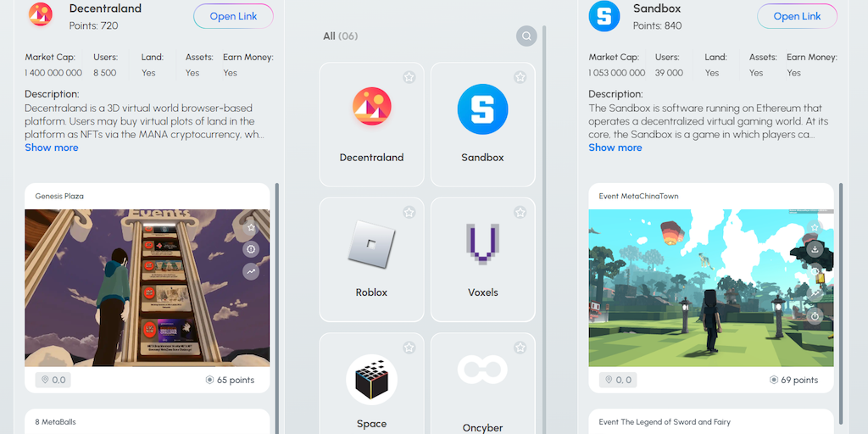Toggle favorite star on the Roblox tile
Image resolution: width=868 pixels, height=434 pixels.
(x=409, y=212)
